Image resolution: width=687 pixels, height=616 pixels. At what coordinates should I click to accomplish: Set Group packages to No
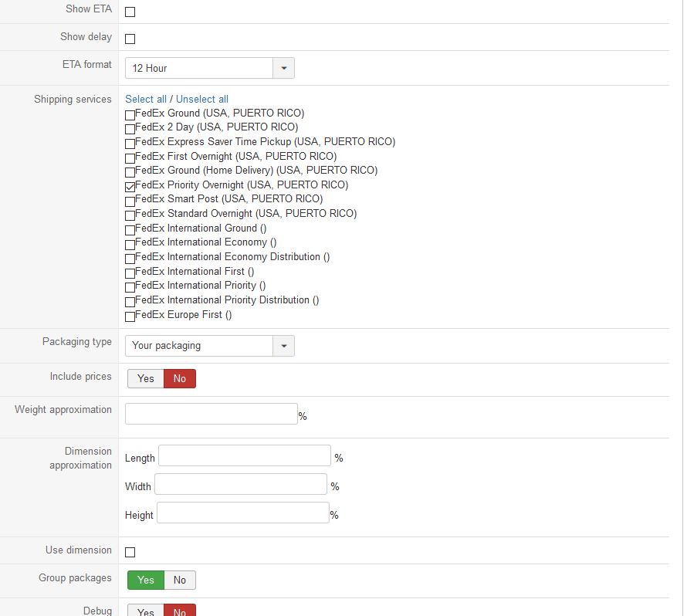(180, 580)
